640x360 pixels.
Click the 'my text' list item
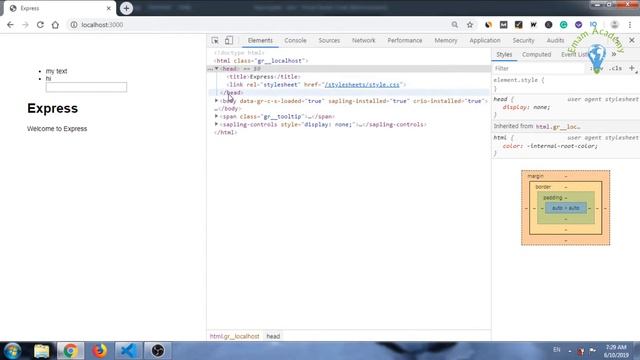coord(56,71)
